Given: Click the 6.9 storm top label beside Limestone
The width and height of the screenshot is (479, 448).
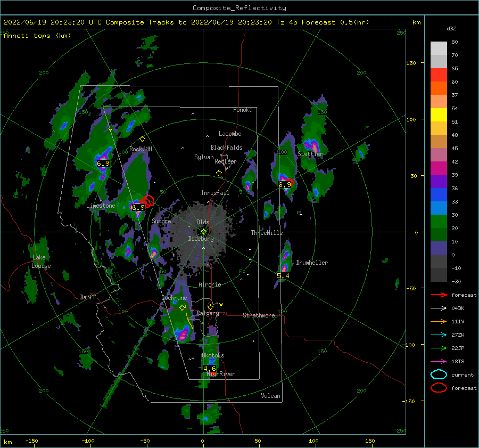Looking at the screenshot, I should (x=138, y=207).
